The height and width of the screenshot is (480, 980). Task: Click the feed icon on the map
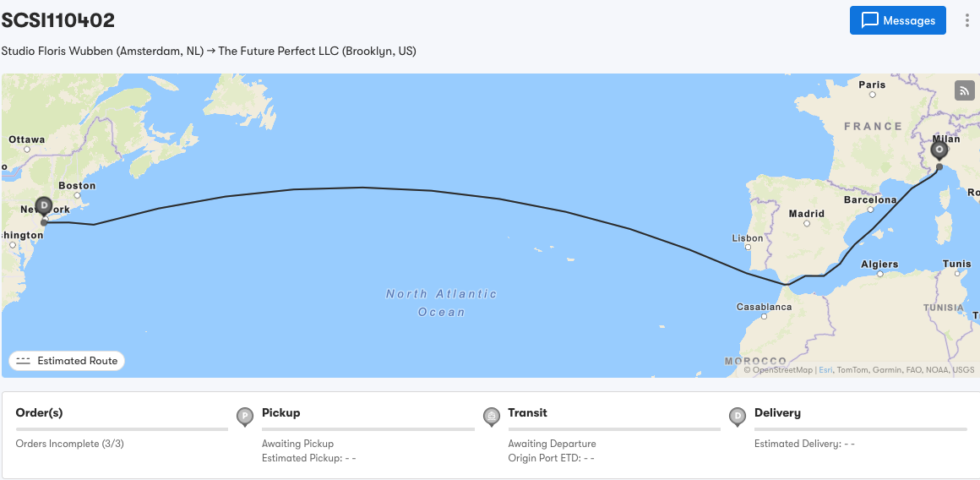(964, 90)
